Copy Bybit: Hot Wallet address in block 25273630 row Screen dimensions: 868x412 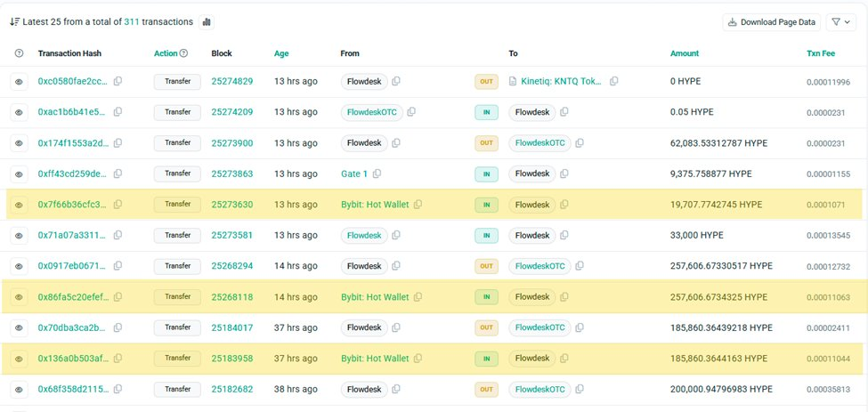click(x=418, y=205)
